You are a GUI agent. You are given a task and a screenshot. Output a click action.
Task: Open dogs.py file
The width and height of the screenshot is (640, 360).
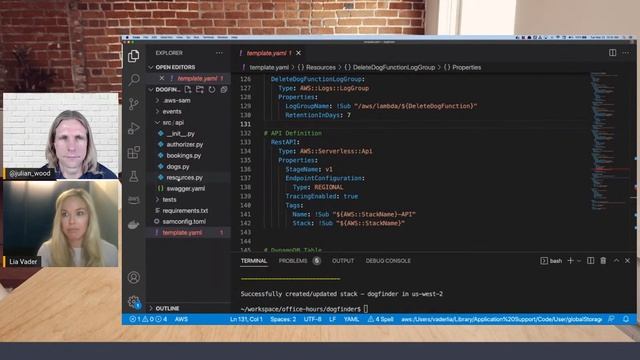(178, 167)
